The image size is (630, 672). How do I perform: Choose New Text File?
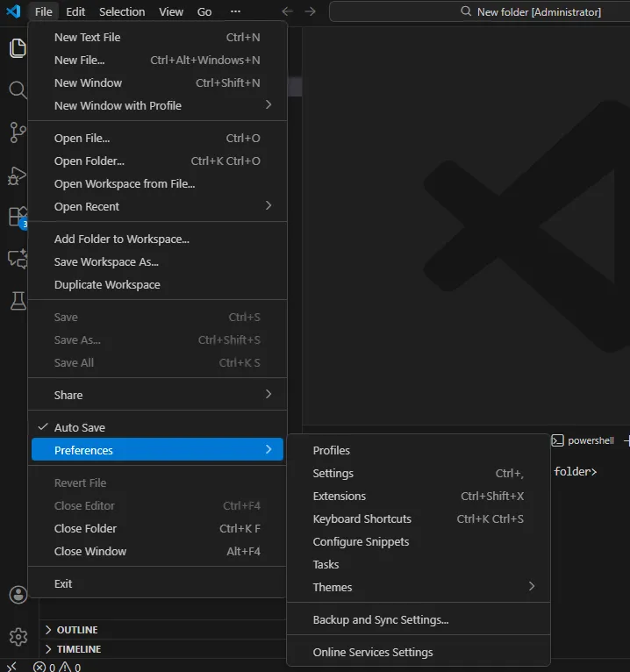[157, 38]
